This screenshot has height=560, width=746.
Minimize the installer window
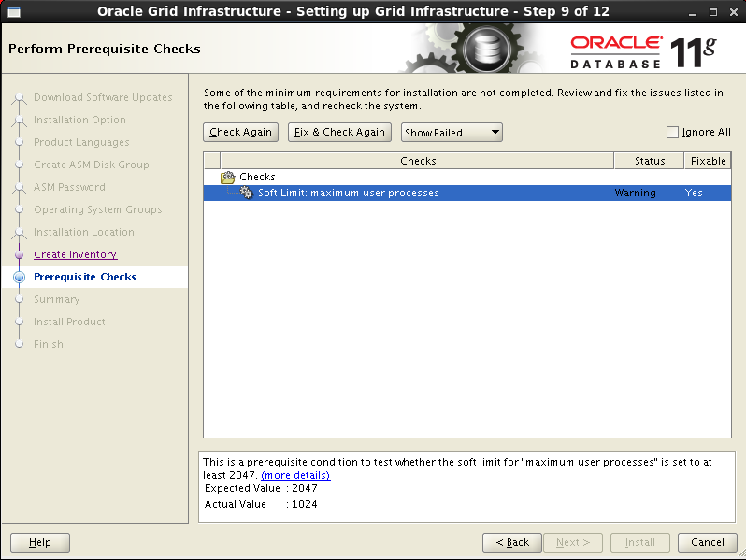[x=693, y=12]
